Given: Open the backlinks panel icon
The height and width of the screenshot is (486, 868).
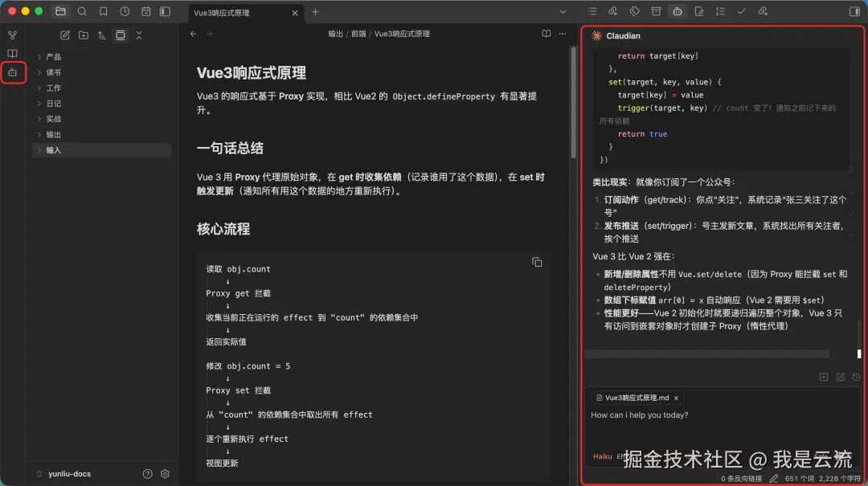Looking at the screenshot, I should [x=612, y=11].
